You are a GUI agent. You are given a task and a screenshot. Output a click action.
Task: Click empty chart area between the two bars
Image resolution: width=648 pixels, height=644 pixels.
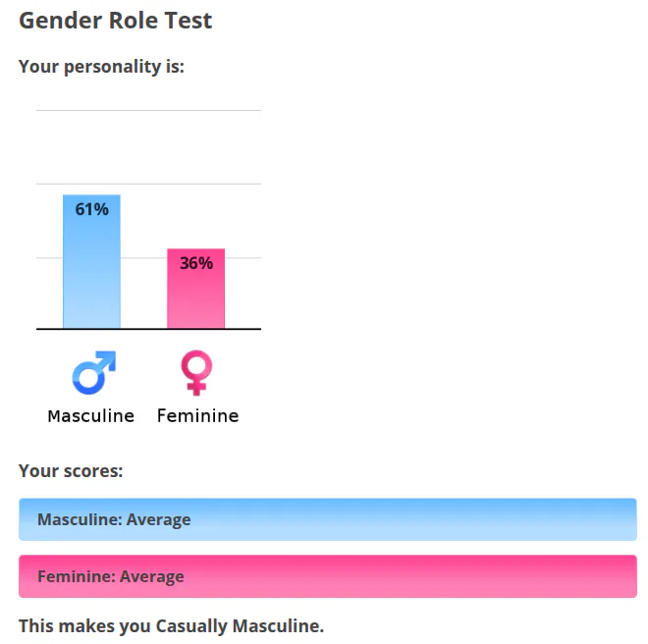point(143,294)
